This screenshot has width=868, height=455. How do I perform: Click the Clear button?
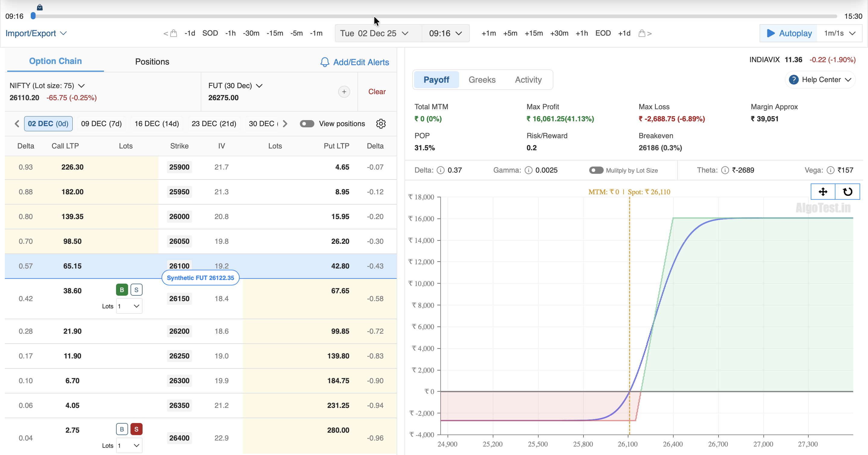pyautogui.click(x=377, y=92)
